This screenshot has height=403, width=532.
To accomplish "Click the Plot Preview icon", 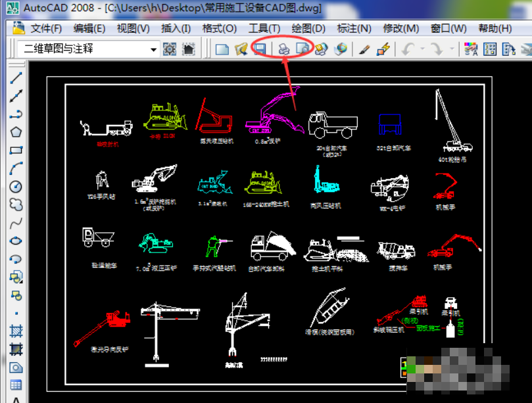I will tap(302, 49).
